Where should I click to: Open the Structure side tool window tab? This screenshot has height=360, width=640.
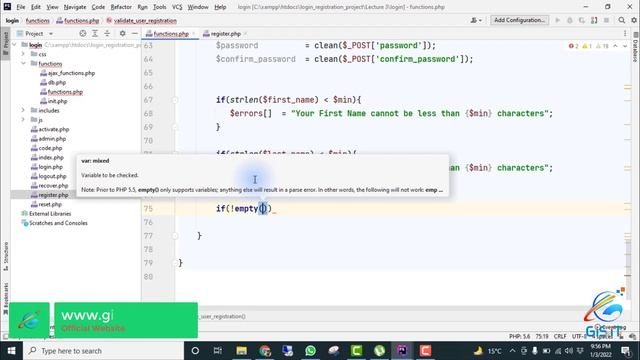[x=5, y=256]
